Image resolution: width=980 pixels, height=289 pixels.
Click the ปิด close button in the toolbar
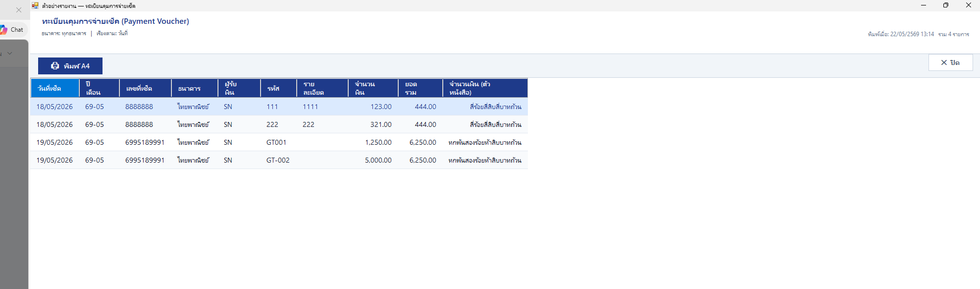[x=950, y=62]
